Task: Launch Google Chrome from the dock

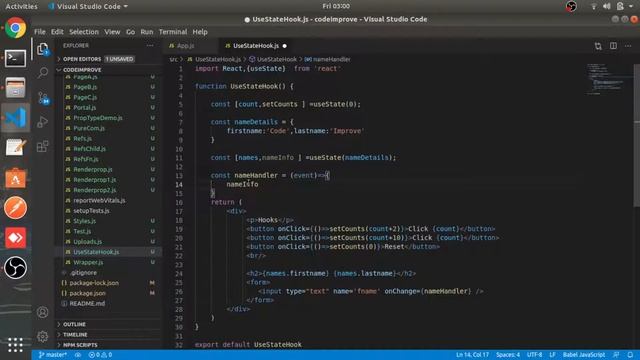Action: point(16,28)
